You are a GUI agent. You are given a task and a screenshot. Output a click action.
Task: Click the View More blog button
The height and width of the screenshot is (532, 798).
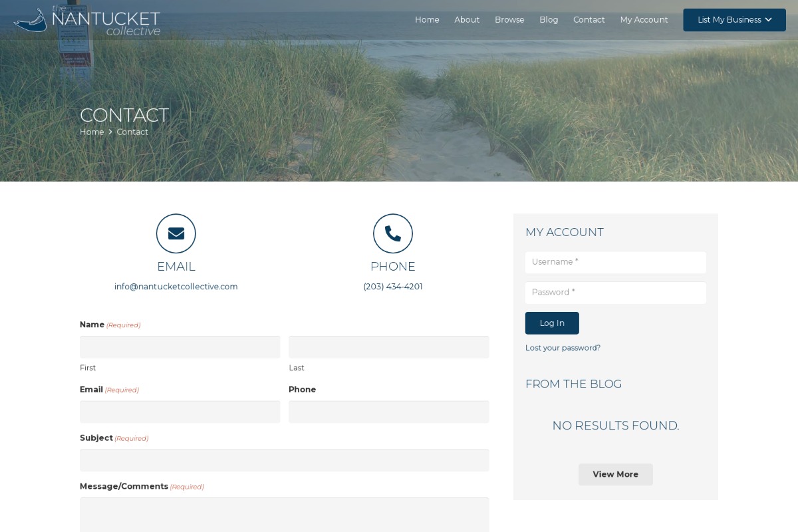click(616, 474)
